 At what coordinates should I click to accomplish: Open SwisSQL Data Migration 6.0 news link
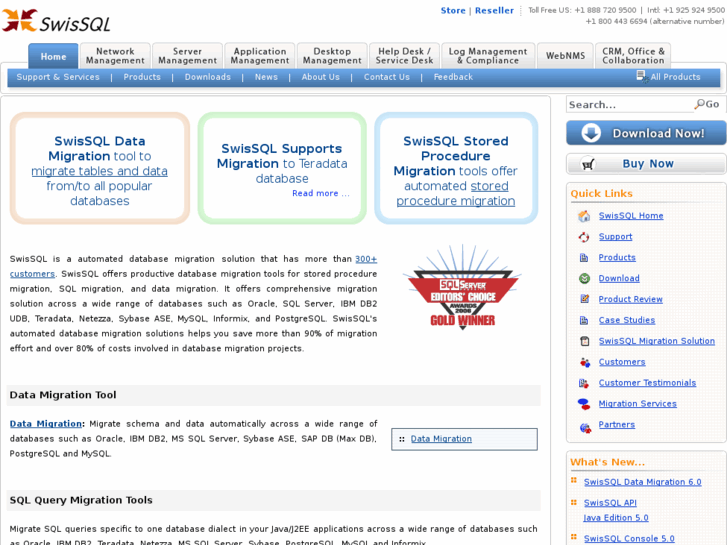(642, 482)
